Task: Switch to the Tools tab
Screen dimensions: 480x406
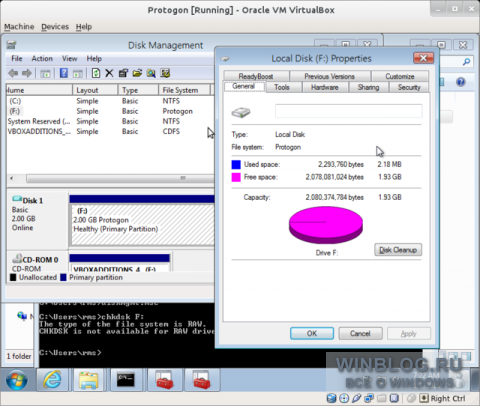Action: (282, 87)
